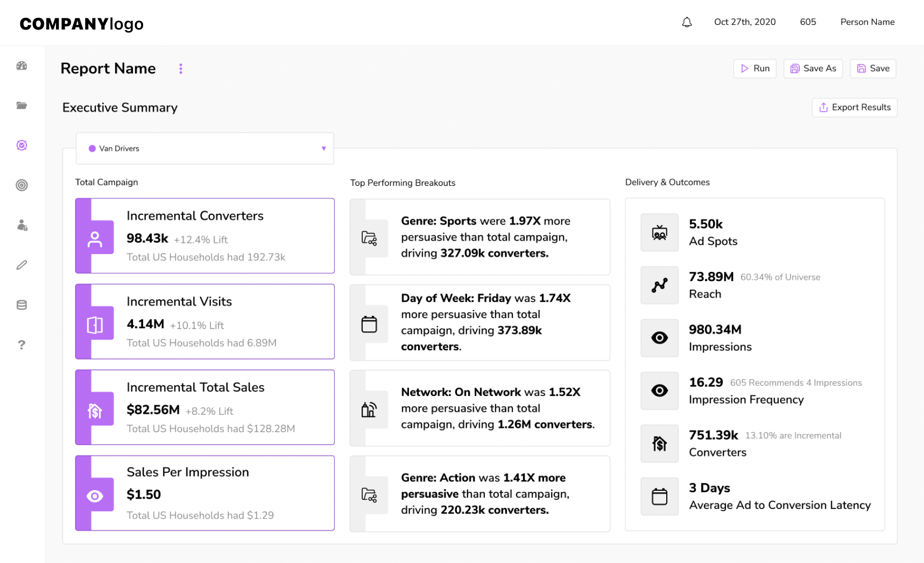The width and height of the screenshot is (924, 563).
Task: Open the help question mark icon
Action: 21,345
